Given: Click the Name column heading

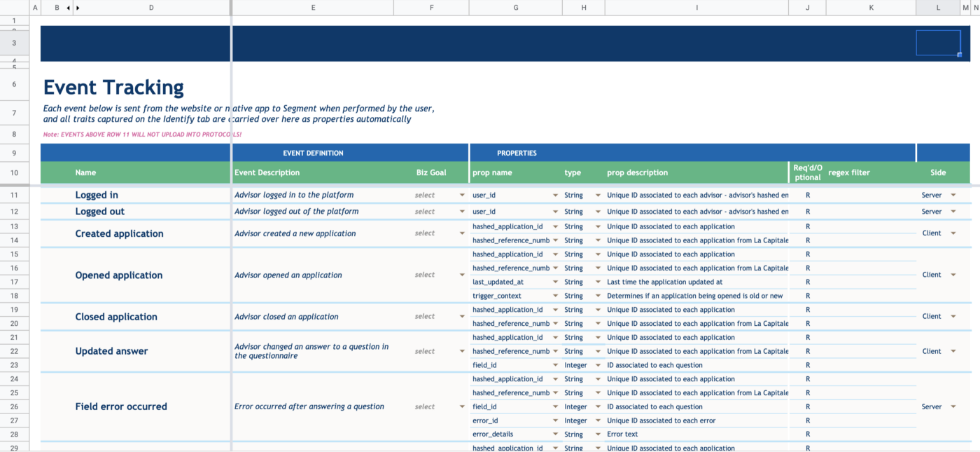Looking at the screenshot, I should click(85, 172).
